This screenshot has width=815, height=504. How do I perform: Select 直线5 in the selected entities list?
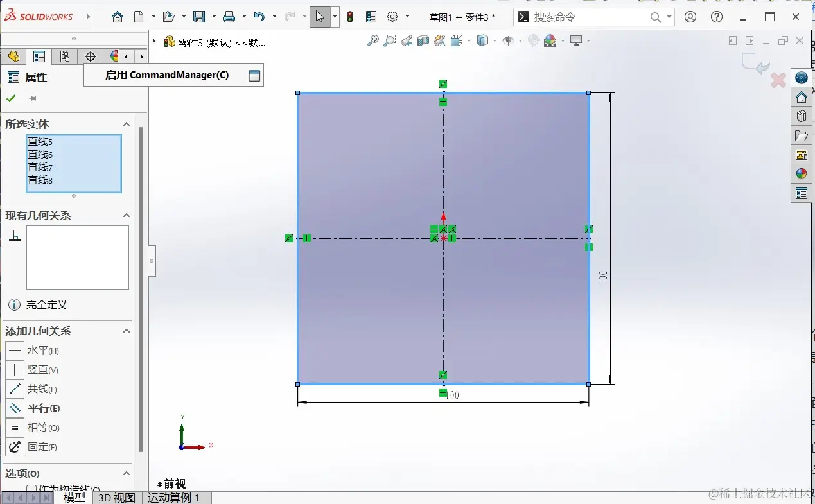[40, 141]
